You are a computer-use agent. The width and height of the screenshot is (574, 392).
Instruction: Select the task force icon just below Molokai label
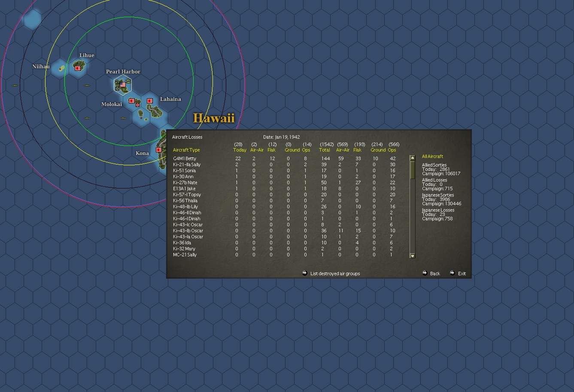[x=123, y=118]
